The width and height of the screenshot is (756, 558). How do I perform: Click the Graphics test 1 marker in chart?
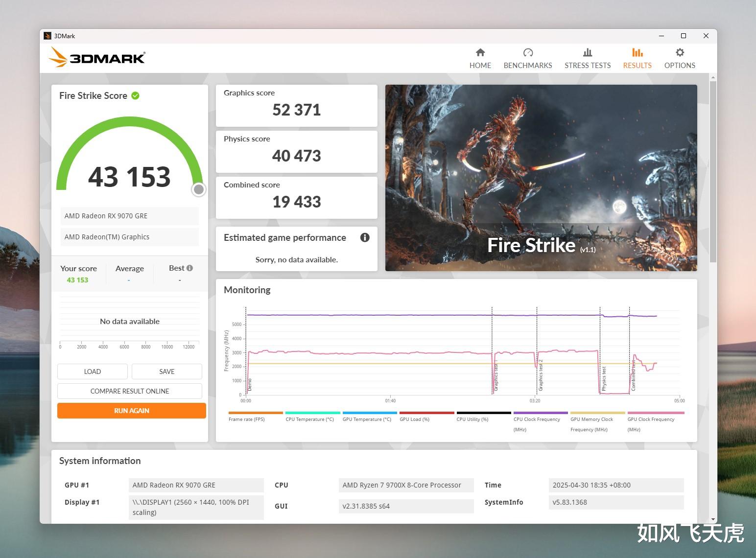[496, 377]
